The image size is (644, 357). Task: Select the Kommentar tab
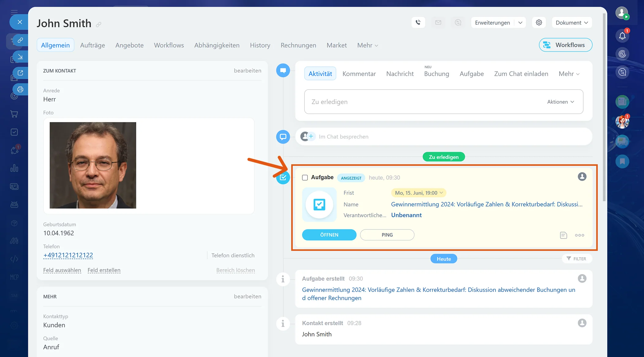[359, 74]
